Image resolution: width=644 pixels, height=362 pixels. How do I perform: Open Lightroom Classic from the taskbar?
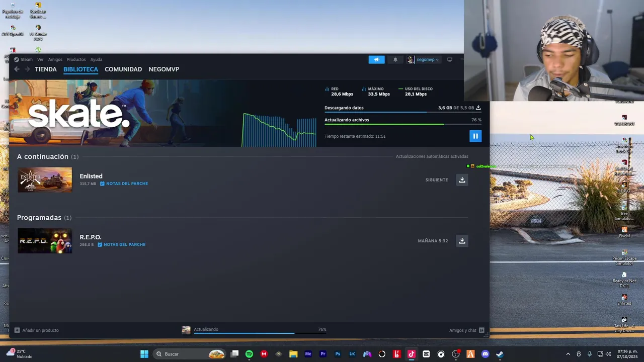pos(352,354)
